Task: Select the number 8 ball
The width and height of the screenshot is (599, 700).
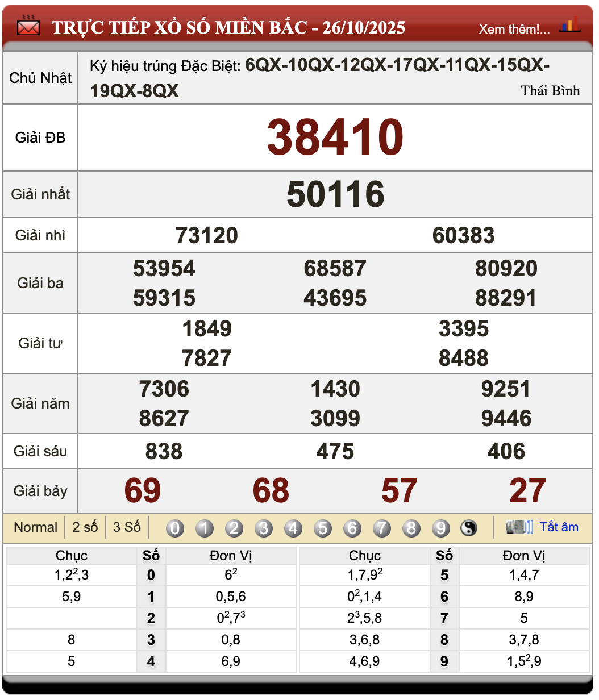Action: 411,528
